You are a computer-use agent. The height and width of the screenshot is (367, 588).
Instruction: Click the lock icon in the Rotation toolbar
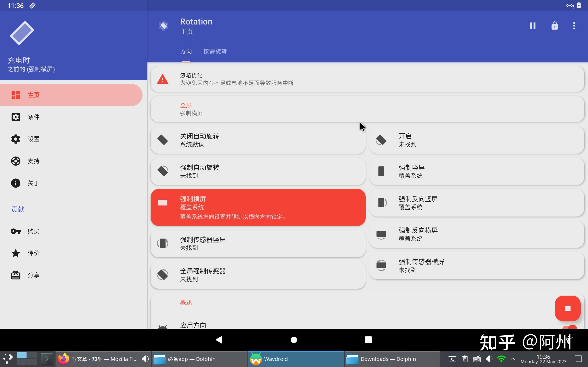tap(555, 25)
